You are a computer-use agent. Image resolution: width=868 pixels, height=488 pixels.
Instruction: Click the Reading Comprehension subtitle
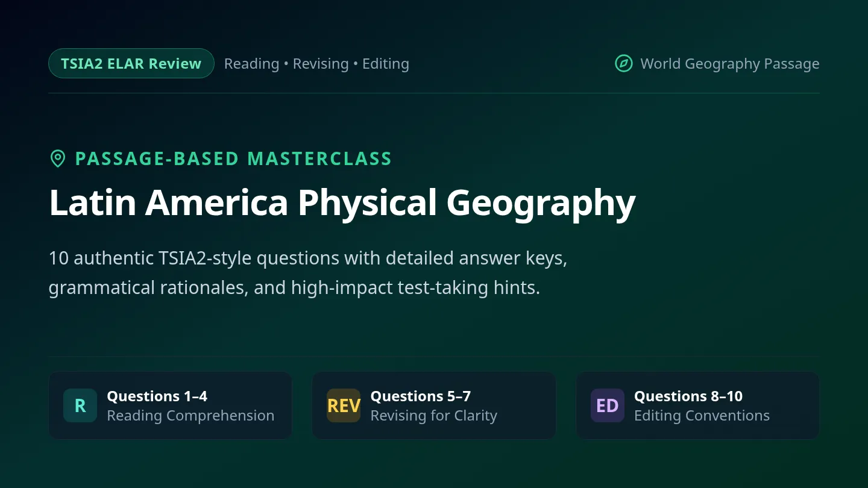tap(190, 416)
